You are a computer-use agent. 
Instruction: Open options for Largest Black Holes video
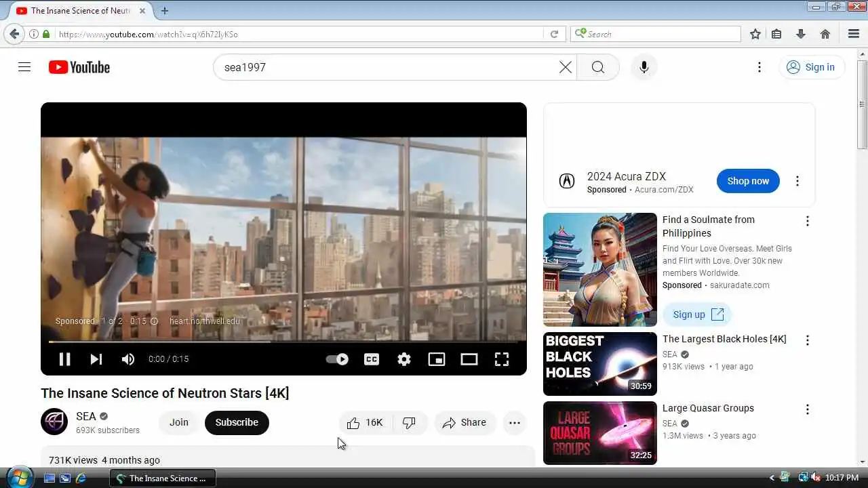pos(807,340)
